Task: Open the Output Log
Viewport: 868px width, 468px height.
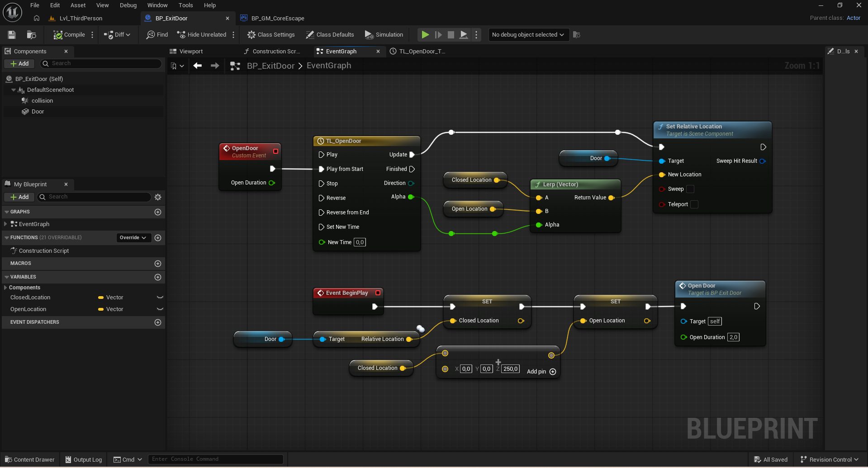Action: 84,460
